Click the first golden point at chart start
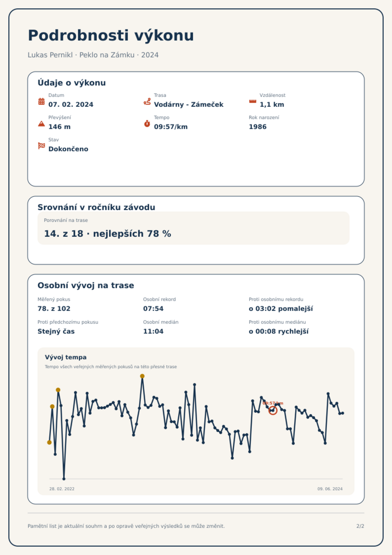Image resolution: width=392 pixels, height=555 pixels. point(49,442)
